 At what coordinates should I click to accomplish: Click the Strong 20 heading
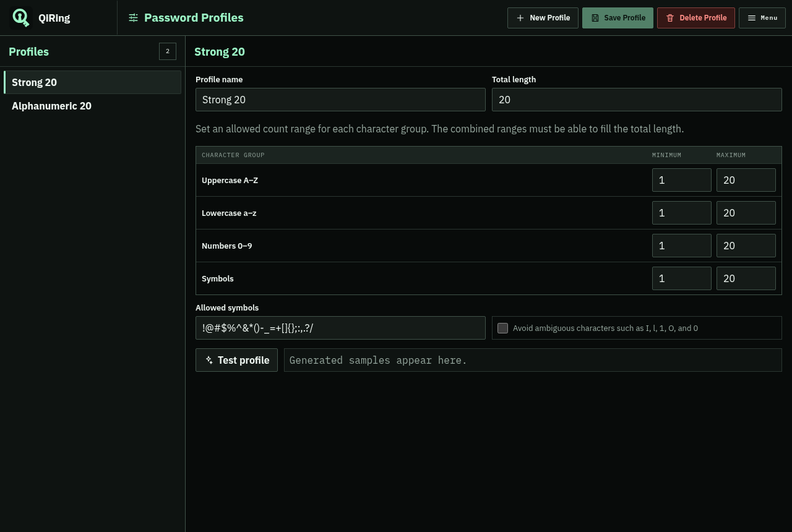point(220,51)
